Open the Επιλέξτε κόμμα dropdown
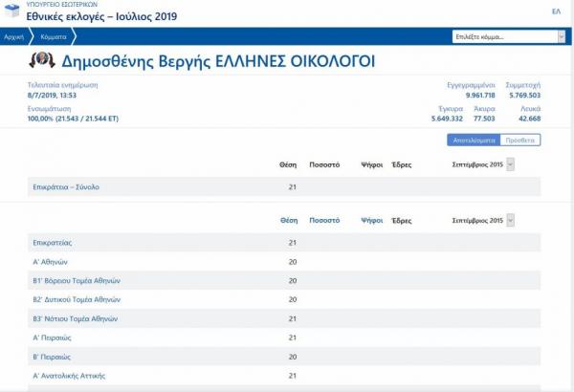 pos(509,37)
